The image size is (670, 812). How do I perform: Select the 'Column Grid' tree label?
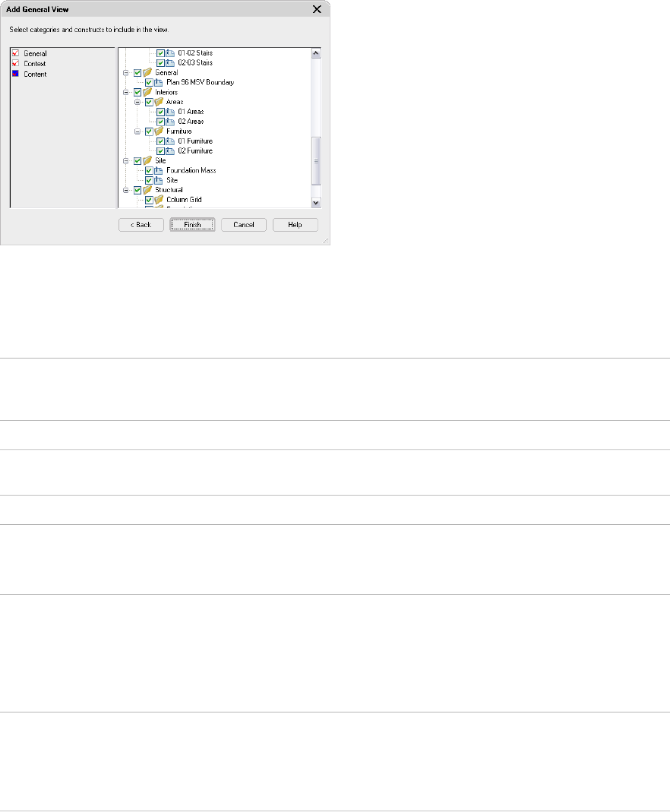coord(184,200)
